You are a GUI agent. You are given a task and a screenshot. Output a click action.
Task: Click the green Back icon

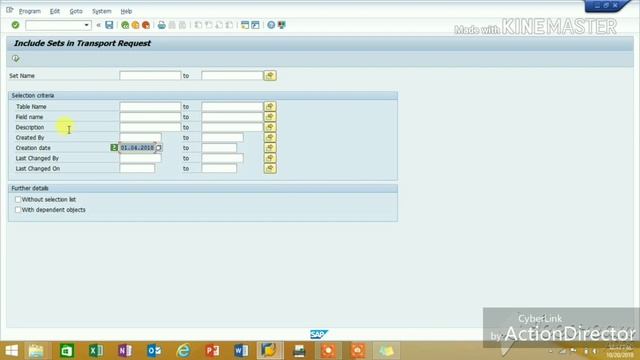click(125, 25)
